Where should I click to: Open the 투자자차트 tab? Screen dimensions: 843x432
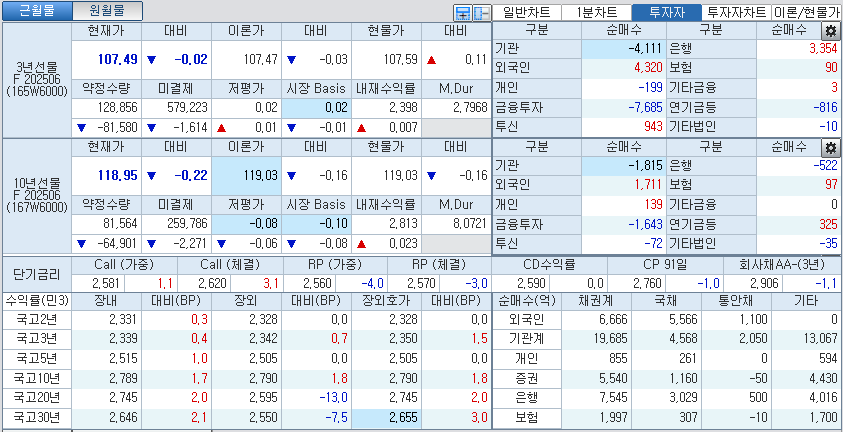[x=736, y=13]
